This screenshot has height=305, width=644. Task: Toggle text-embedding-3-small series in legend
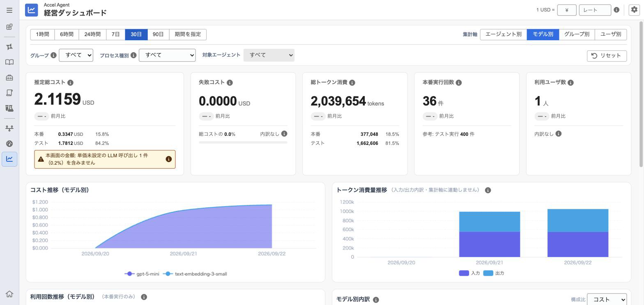click(195, 274)
